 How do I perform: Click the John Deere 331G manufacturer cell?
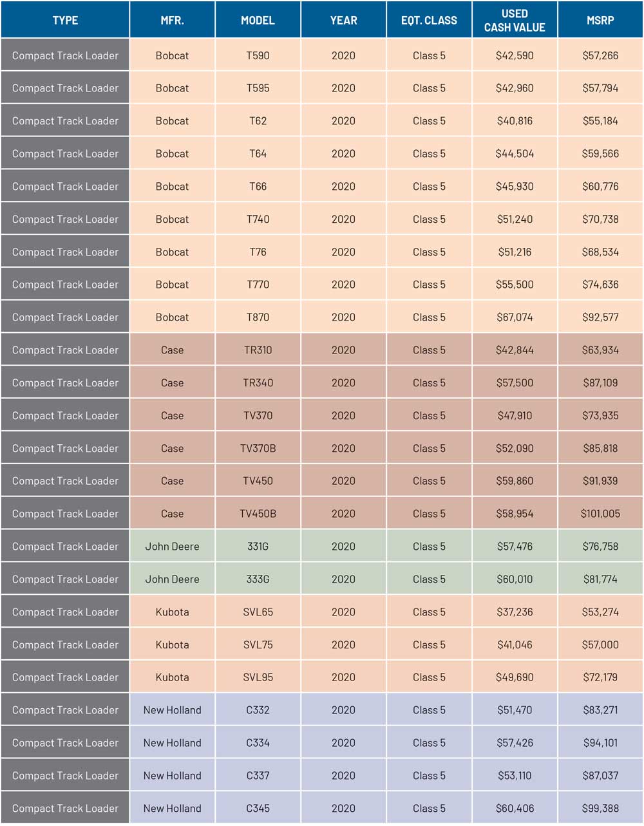(173, 547)
